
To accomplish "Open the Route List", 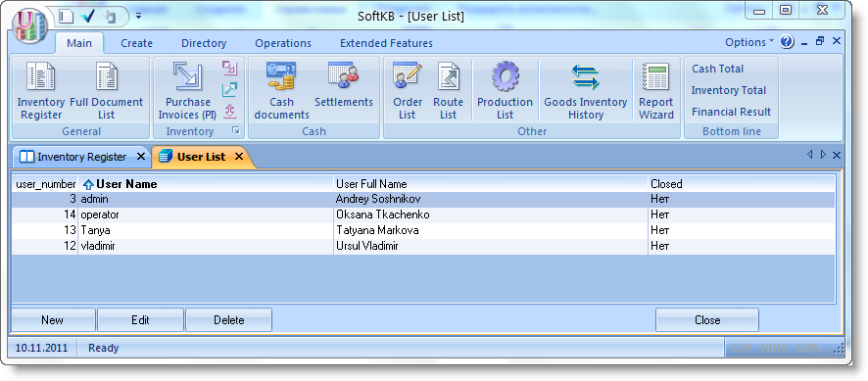I will pos(448,90).
